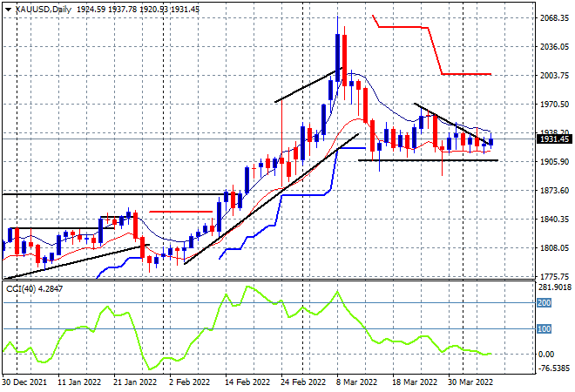The height and width of the screenshot is (392, 575).
Task: Click the 2 Feb 2022 date label
Action: 189,382
